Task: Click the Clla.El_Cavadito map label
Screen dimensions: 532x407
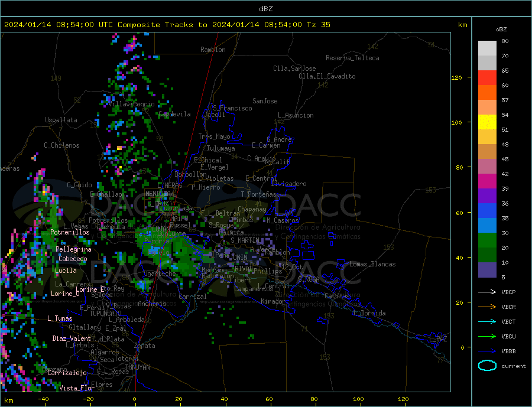Action: [327, 76]
